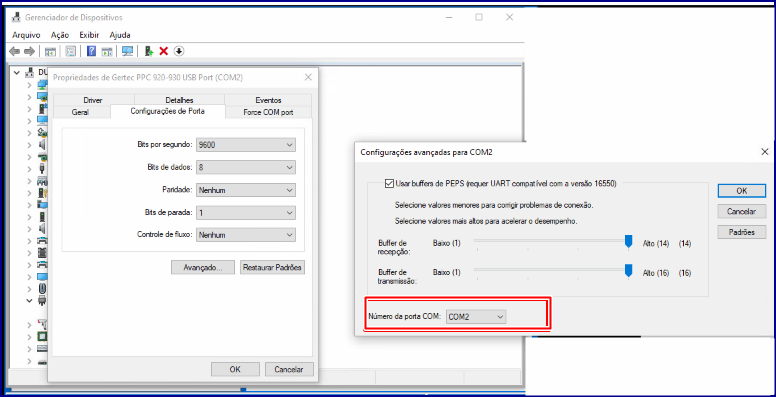Open the Ajuda menu
The width and height of the screenshot is (776, 397).
tap(120, 35)
